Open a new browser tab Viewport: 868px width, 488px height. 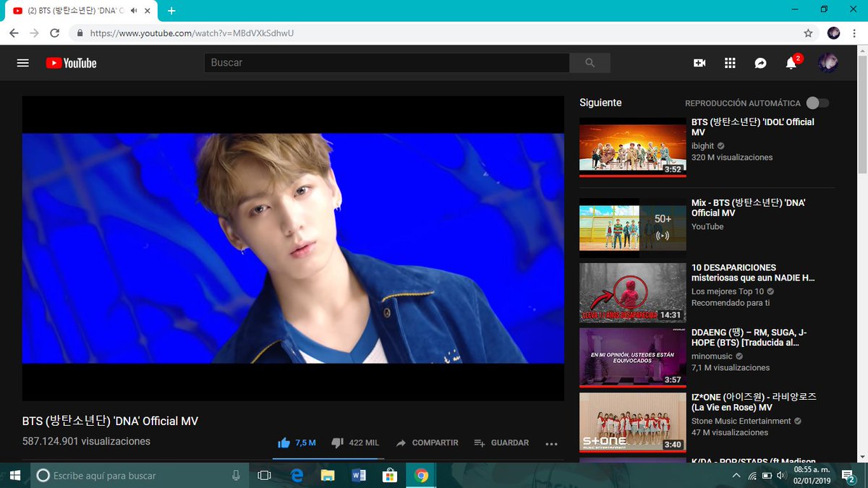171,11
